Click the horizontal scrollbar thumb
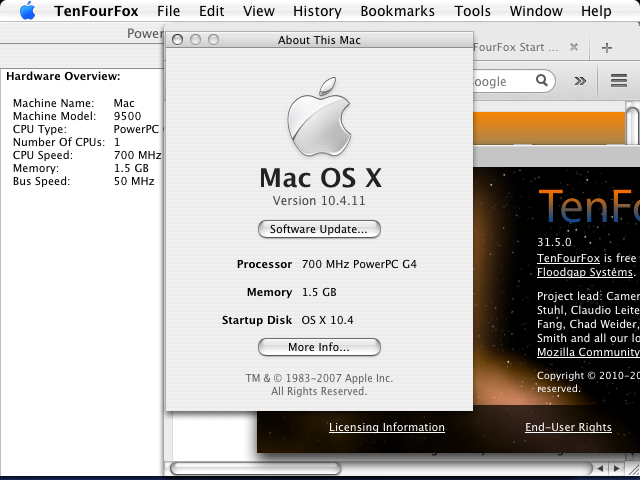Viewport: 640px width, 480px height. click(256, 468)
